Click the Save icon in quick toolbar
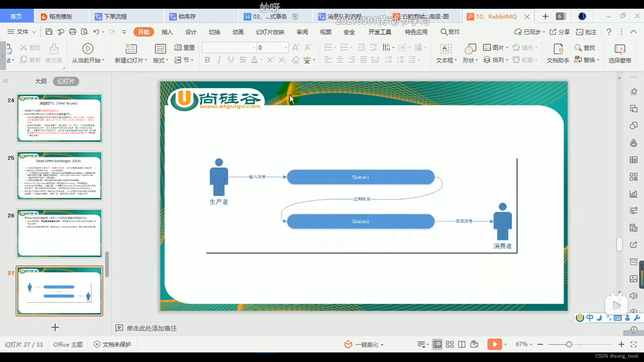The image size is (644, 362). click(x=49, y=32)
